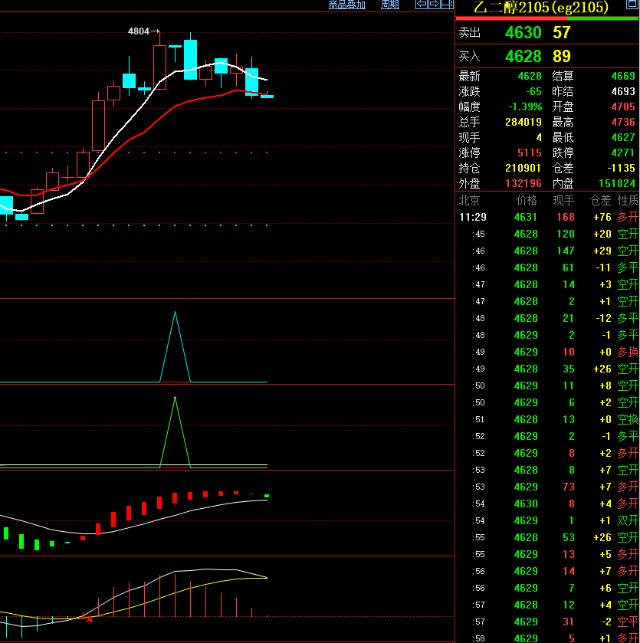Viewport: 640px width, 643px height.
Task: Click the 北京 time column header
Action: click(469, 200)
